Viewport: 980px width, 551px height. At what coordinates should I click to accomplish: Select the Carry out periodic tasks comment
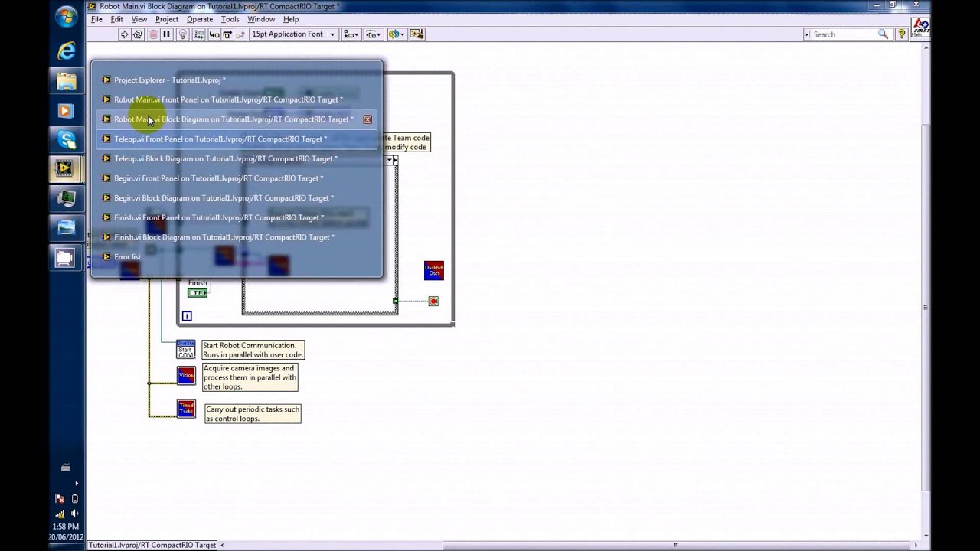pos(253,414)
